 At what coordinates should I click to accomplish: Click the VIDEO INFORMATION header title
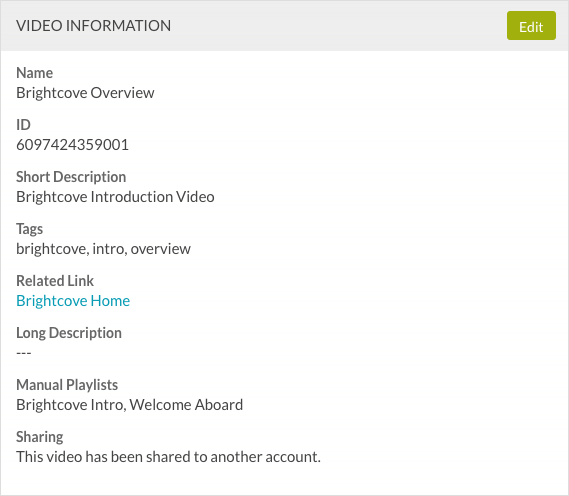pos(94,26)
